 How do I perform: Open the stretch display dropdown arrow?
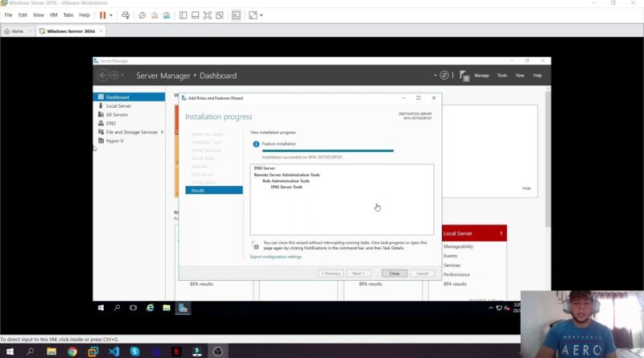[x=261, y=15]
